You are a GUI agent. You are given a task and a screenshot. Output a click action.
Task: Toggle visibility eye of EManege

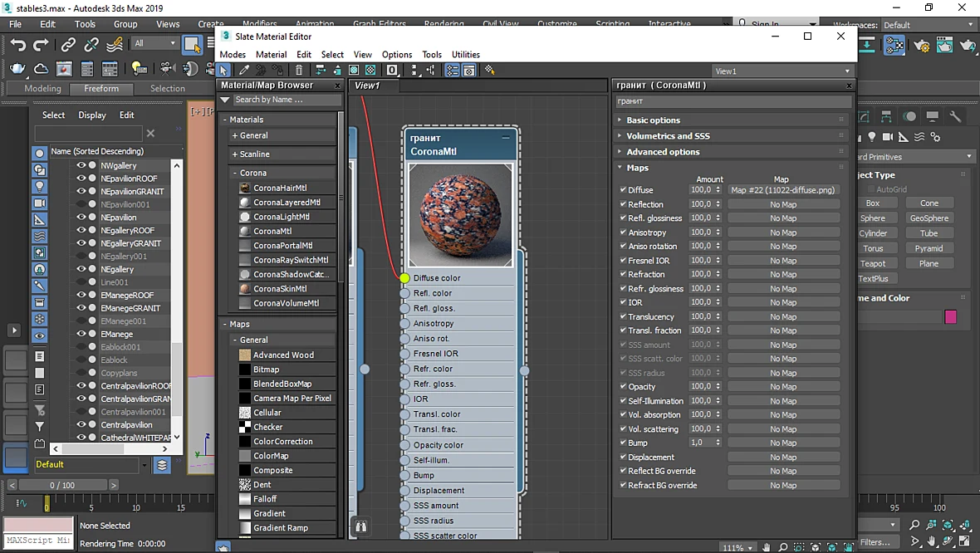point(81,334)
